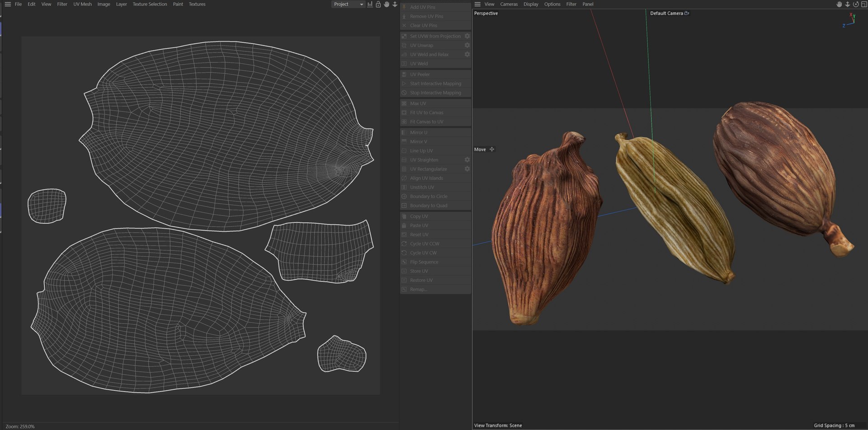Open the Texture Selection menu
This screenshot has height=430, width=868.
(150, 4)
